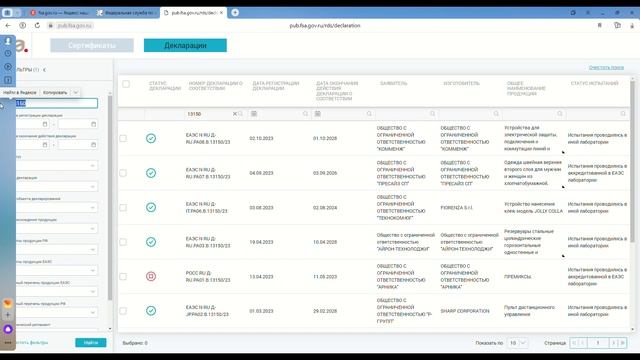The image size is (640, 360).
Task: Open calendar icon in registration date column filter
Action: 254,114
